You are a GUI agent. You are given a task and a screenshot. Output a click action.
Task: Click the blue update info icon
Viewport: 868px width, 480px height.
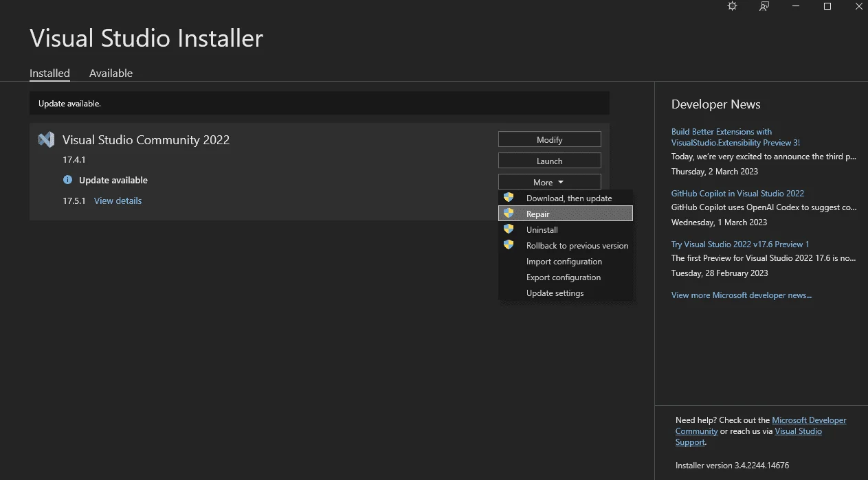[67, 180]
